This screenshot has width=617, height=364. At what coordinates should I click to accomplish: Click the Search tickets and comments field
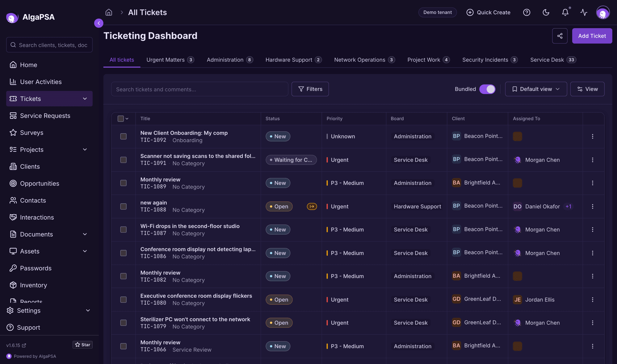(x=199, y=89)
